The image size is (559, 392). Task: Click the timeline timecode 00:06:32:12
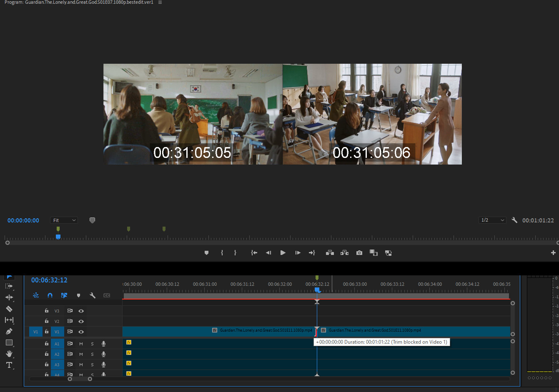tap(49, 280)
